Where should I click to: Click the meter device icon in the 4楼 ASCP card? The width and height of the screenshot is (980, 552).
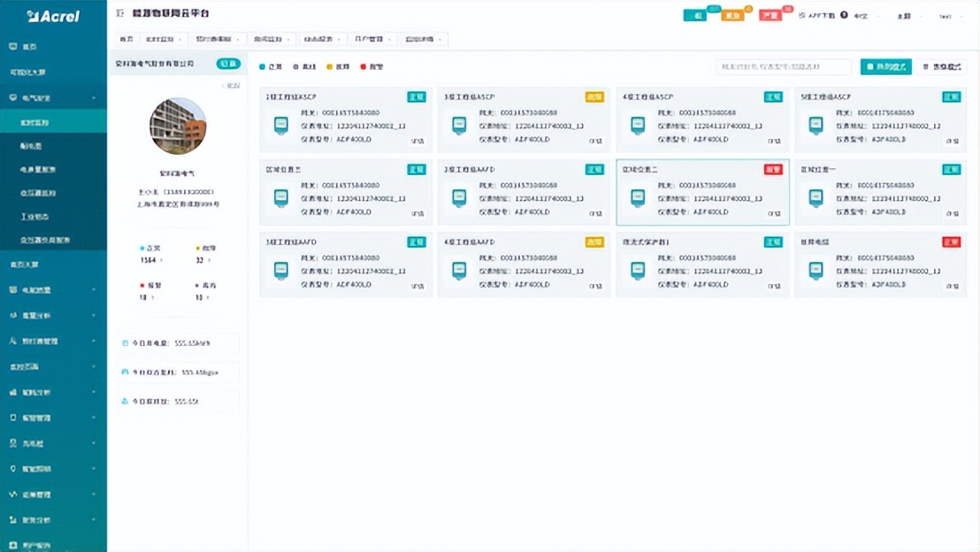pos(638,125)
